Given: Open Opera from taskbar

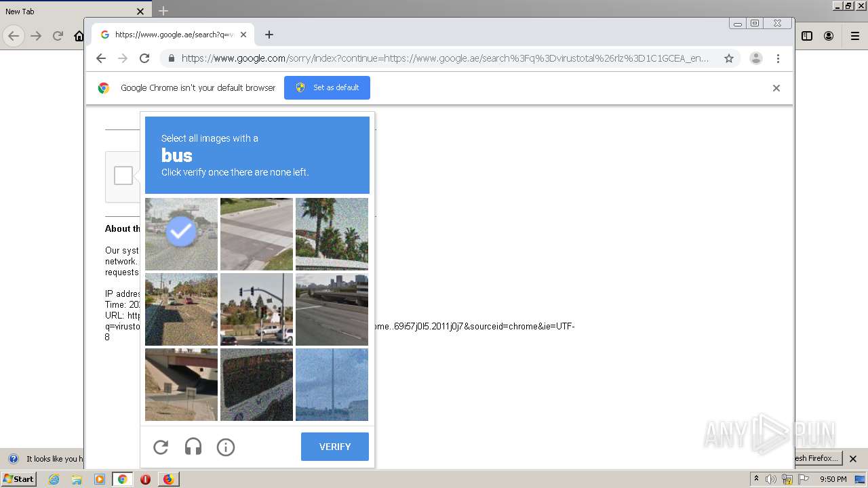Looking at the screenshot, I should [145, 479].
